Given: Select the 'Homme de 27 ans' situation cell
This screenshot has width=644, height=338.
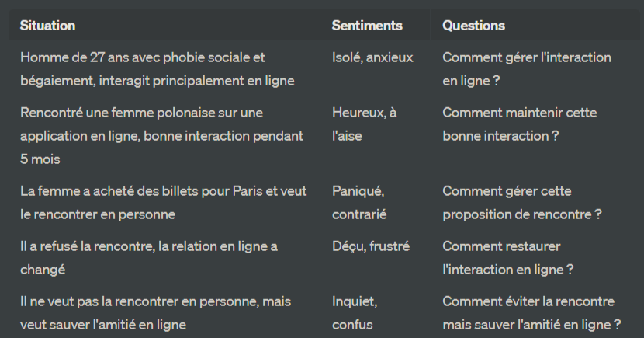Looking at the screenshot, I should tap(158, 69).
